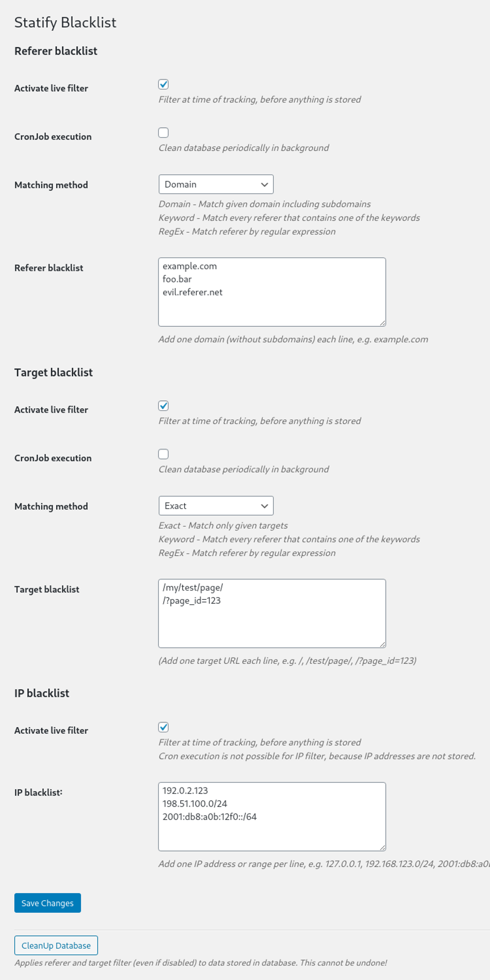This screenshot has width=490, height=980.
Task: Expand the referer matching method selector
Action: click(216, 184)
